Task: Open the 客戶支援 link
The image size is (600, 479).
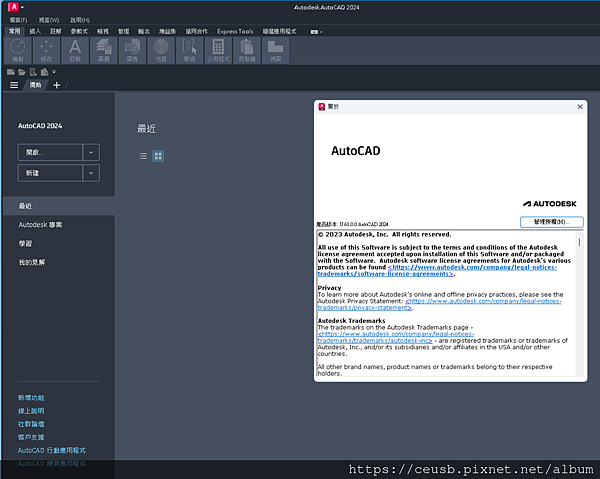Action: point(31,437)
